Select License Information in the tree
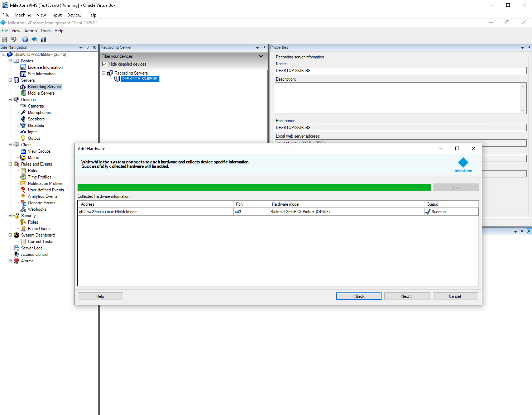 point(45,67)
